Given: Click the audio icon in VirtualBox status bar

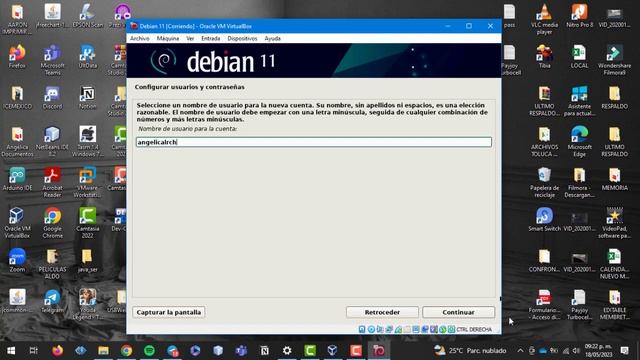Looking at the screenshot, I should [x=380, y=329].
